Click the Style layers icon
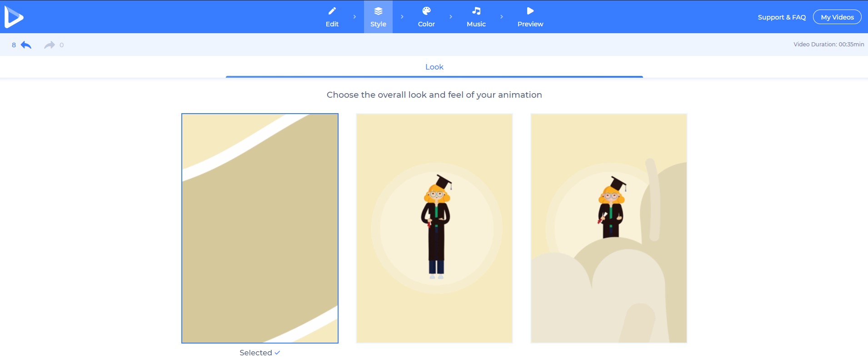Viewport: 868px width, 364px height. [378, 11]
